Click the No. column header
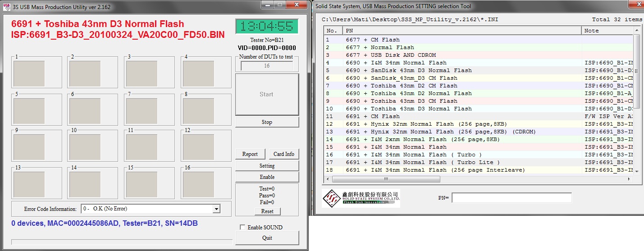 pyautogui.click(x=333, y=31)
